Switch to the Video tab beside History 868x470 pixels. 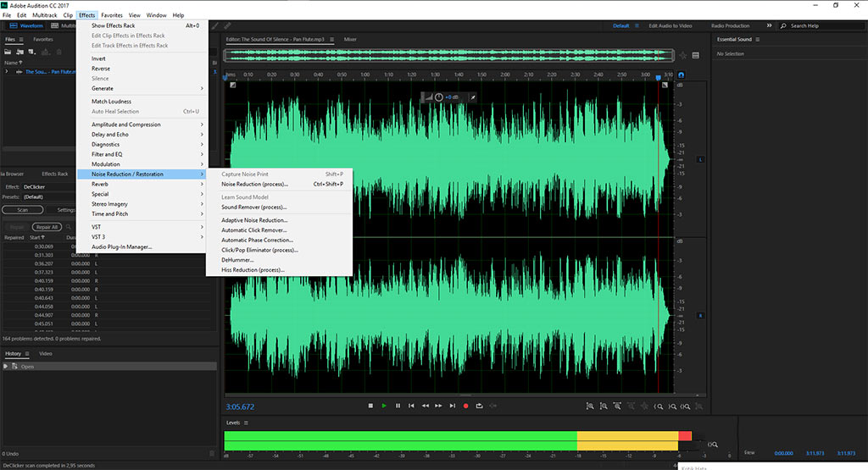(46, 353)
